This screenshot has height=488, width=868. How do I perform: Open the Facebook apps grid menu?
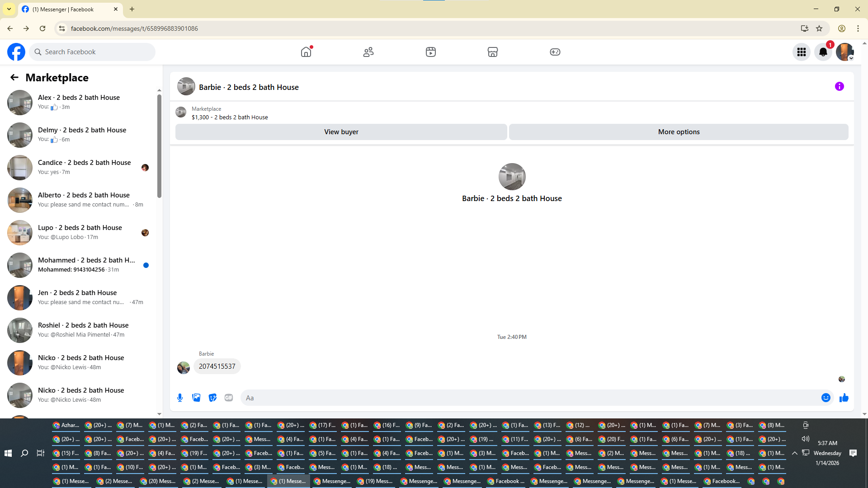coord(801,52)
